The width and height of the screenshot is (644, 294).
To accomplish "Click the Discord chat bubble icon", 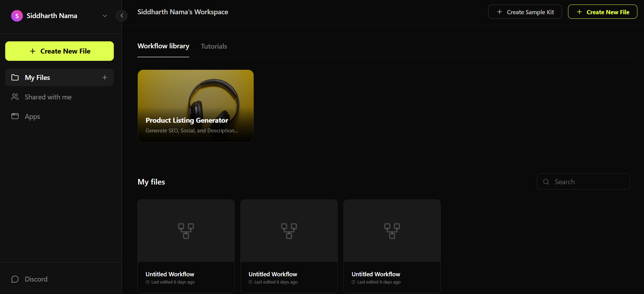I will [x=15, y=279].
